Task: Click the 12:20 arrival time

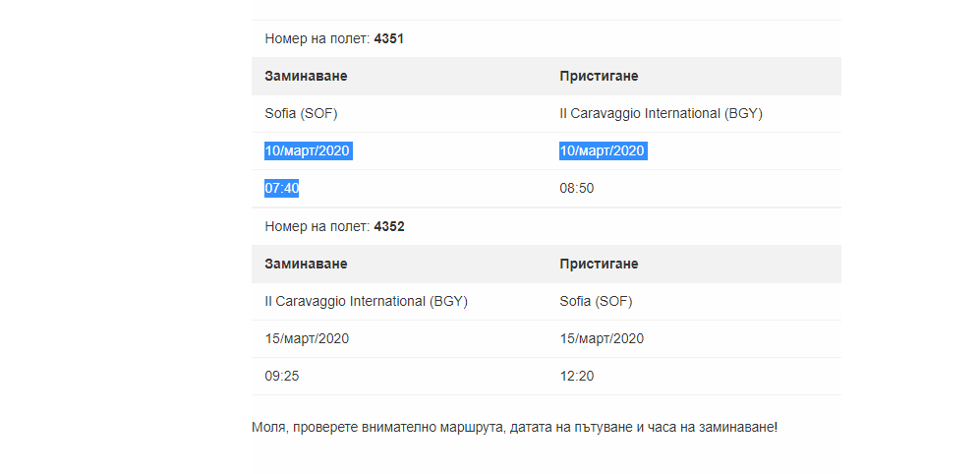Action: click(x=576, y=377)
